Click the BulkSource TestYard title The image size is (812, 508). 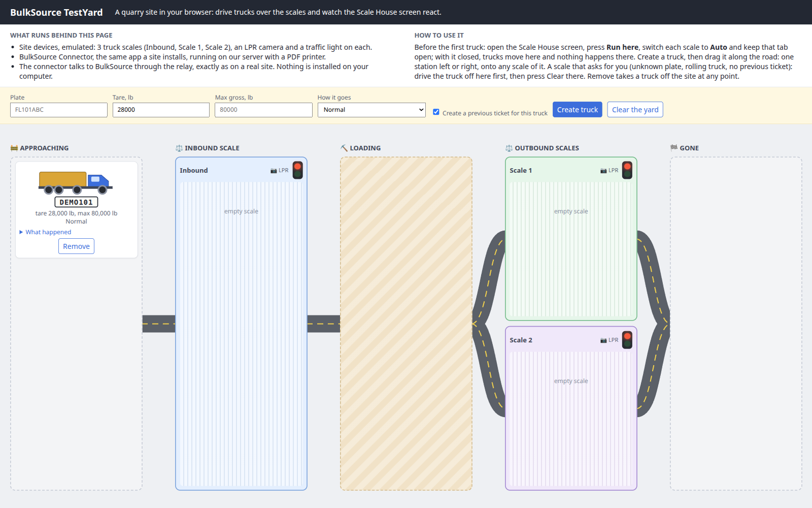[x=56, y=12]
